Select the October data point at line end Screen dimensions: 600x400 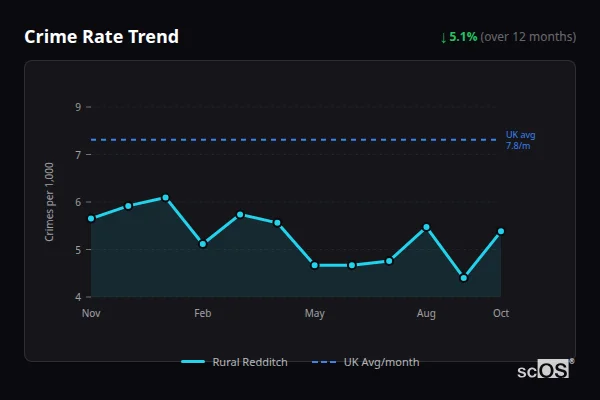(x=500, y=231)
